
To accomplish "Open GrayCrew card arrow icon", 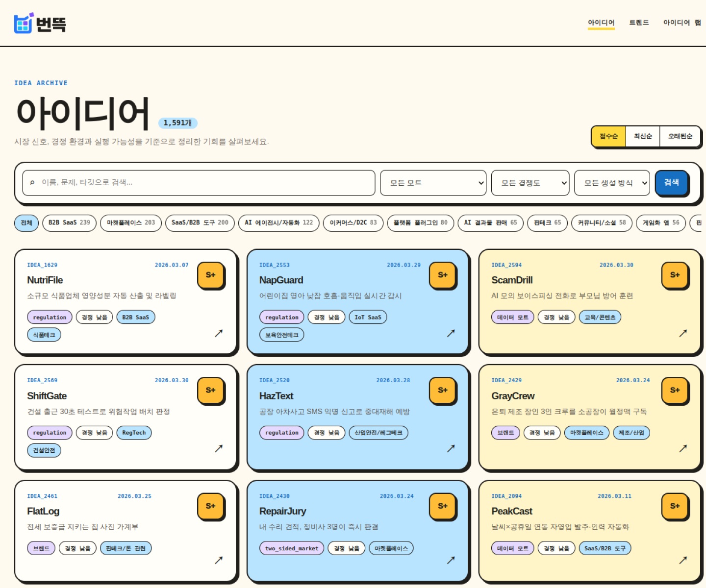I will pyautogui.click(x=683, y=448).
